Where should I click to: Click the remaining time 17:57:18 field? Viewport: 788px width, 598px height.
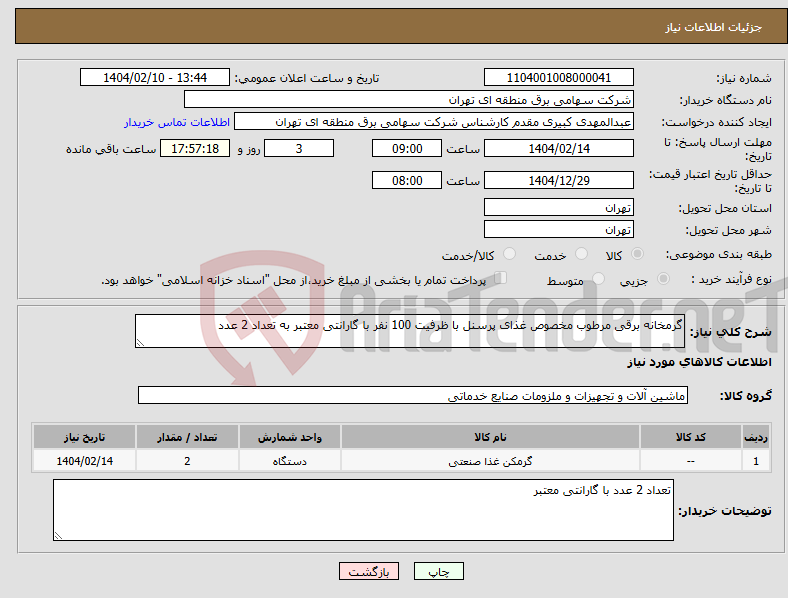pos(195,148)
